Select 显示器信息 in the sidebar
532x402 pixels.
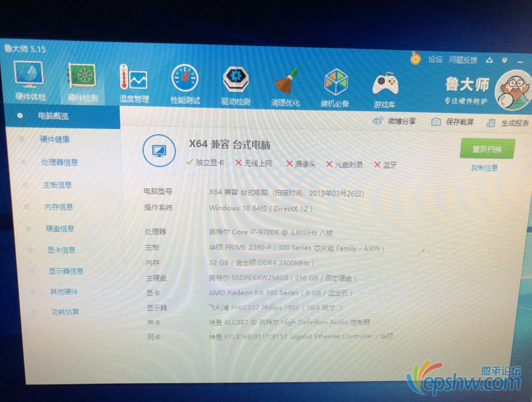(x=66, y=271)
